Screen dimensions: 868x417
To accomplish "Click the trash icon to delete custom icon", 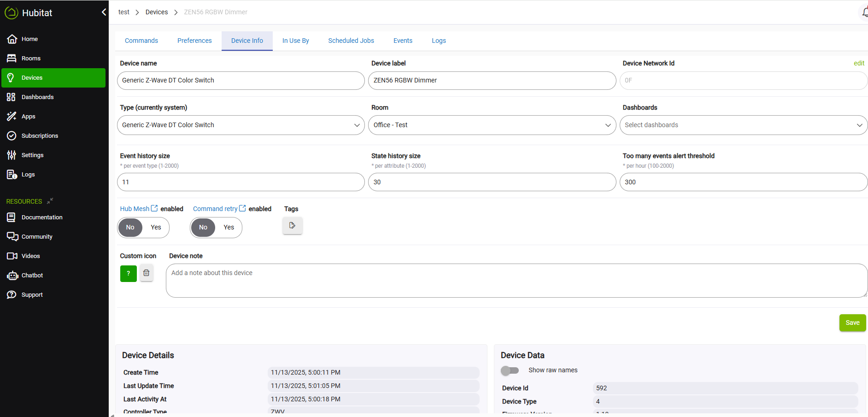I will pos(147,273).
